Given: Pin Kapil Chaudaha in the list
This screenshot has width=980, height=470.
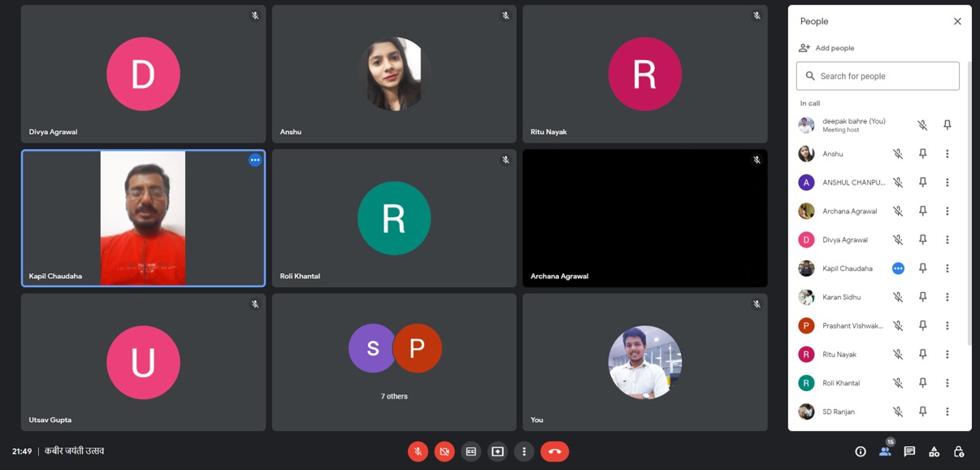Looking at the screenshot, I should (x=922, y=268).
